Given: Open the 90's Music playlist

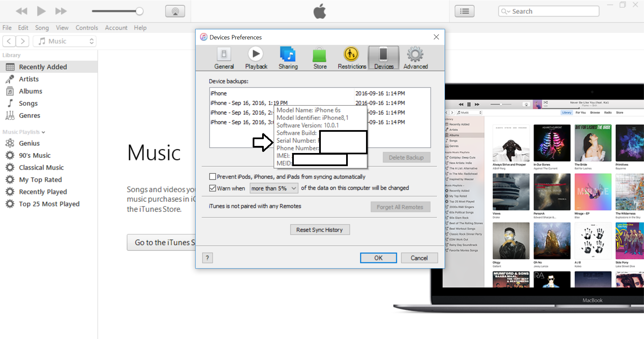Looking at the screenshot, I should (49, 155).
